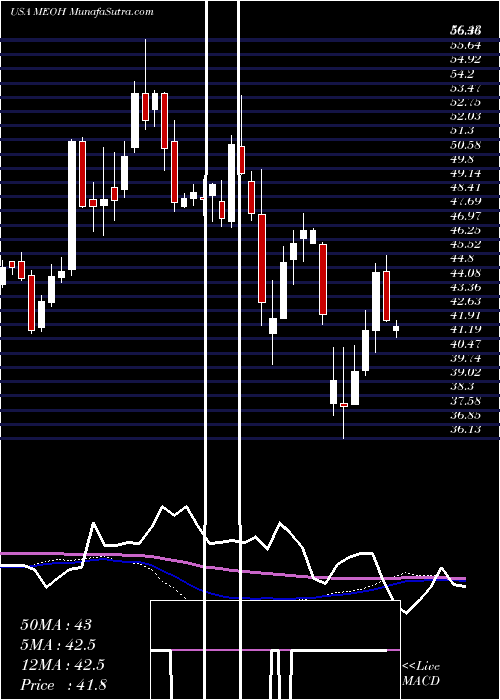This screenshot has height=700, width=500.
Task: Select the 47.69 price axis label
Action: click(466, 202)
